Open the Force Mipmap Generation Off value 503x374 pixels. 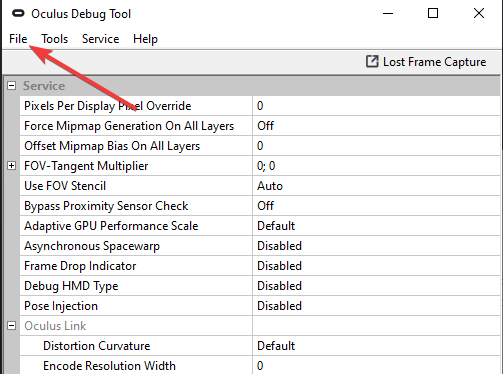[x=377, y=126]
